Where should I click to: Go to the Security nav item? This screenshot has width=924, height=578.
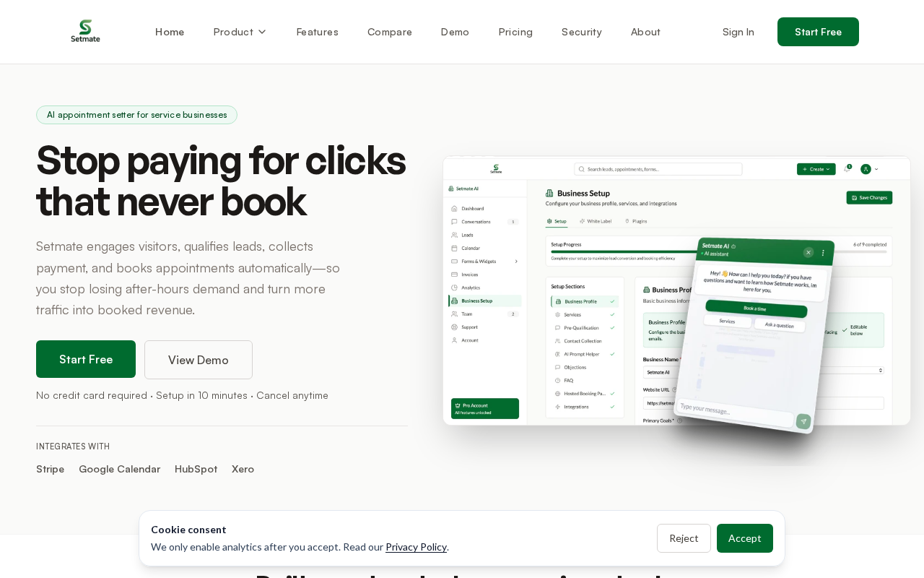click(x=582, y=32)
